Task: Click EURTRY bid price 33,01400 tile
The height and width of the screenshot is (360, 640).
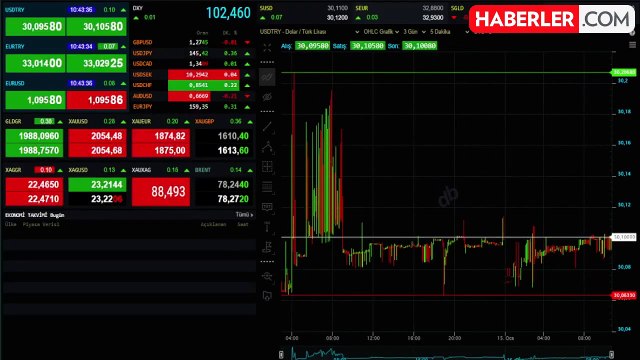Action: click(35, 63)
